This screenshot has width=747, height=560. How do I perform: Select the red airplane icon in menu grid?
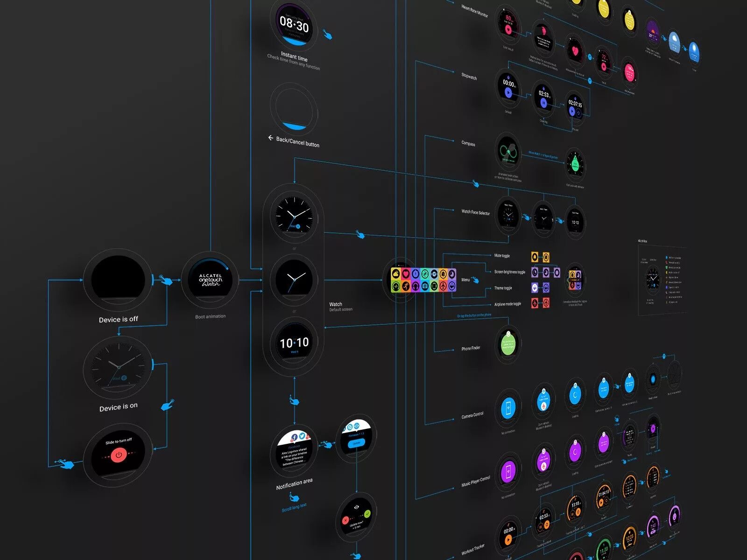click(443, 286)
